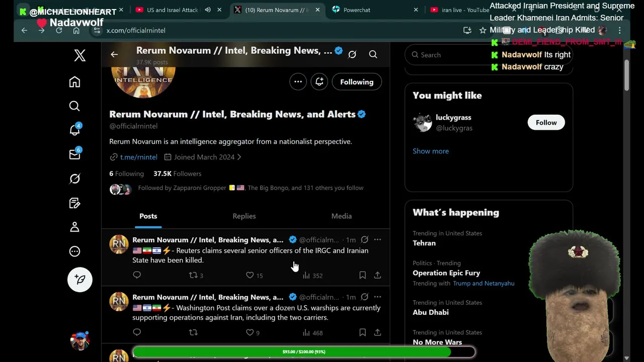View the 6 Following list
644x362 pixels.
coord(126,173)
